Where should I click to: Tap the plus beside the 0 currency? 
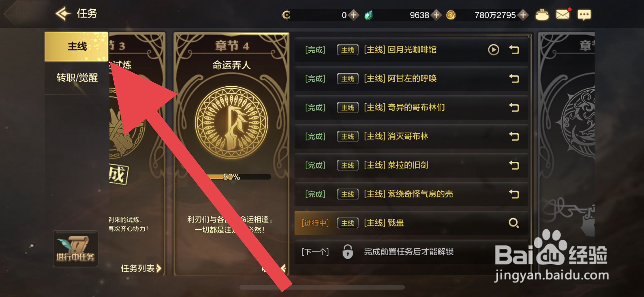[353, 15]
